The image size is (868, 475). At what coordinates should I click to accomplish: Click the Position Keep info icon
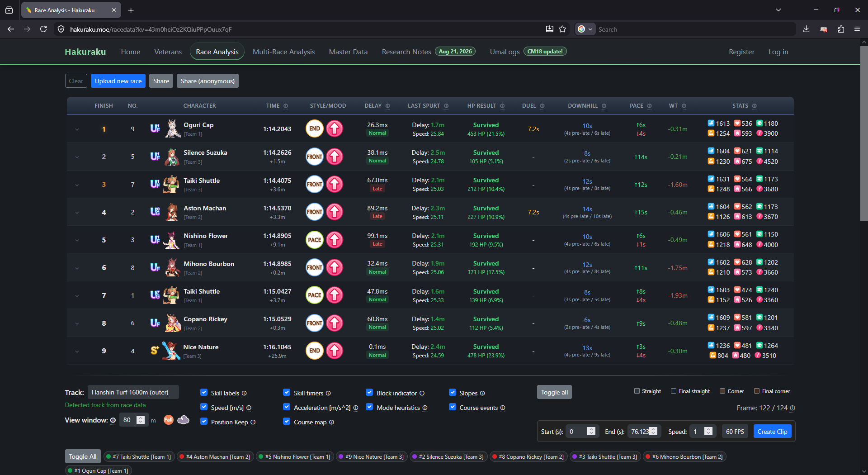[x=253, y=423]
